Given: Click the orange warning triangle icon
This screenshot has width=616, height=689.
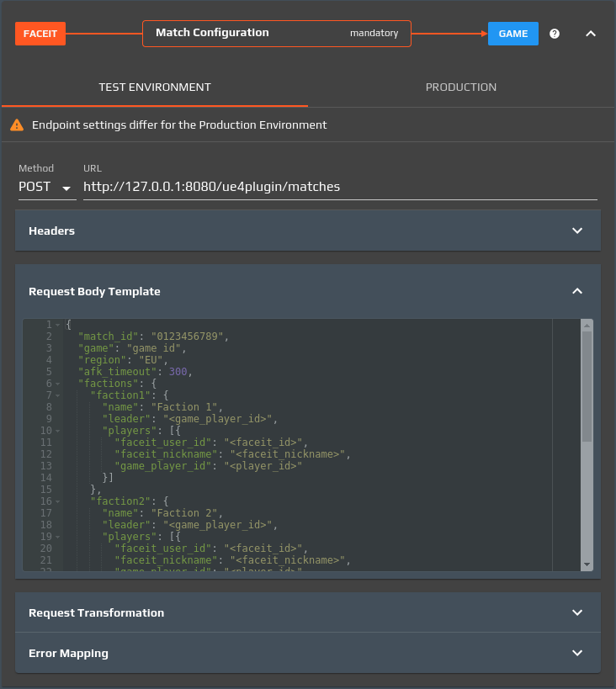Looking at the screenshot, I should pos(17,125).
